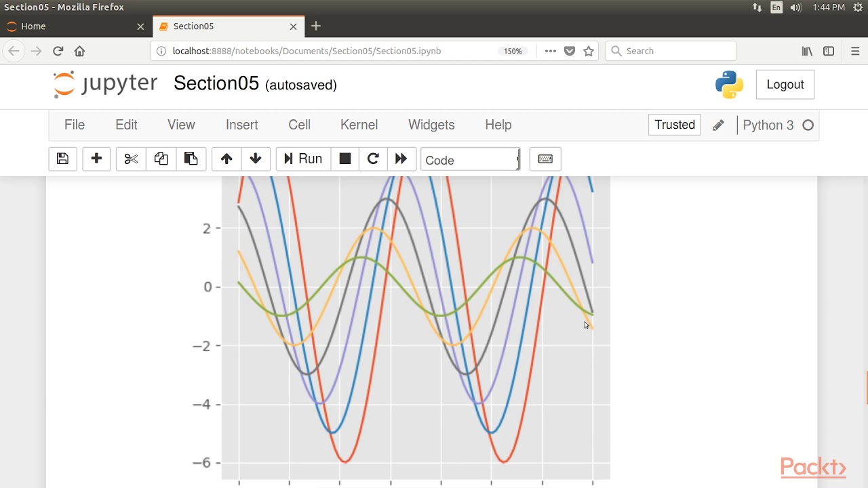Screen dimensions: 868x488
Task: Move selected cell up arrow
Action: [x=226, y=159]
